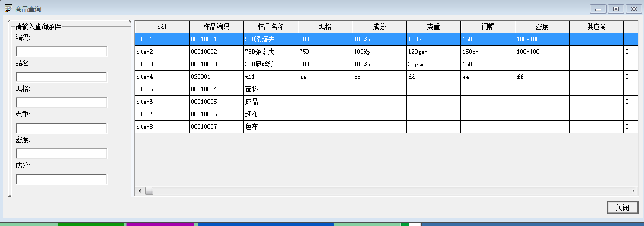Focus the 编码 input field
This screenshot has height=226, width=644.
[x=61, y=52]
